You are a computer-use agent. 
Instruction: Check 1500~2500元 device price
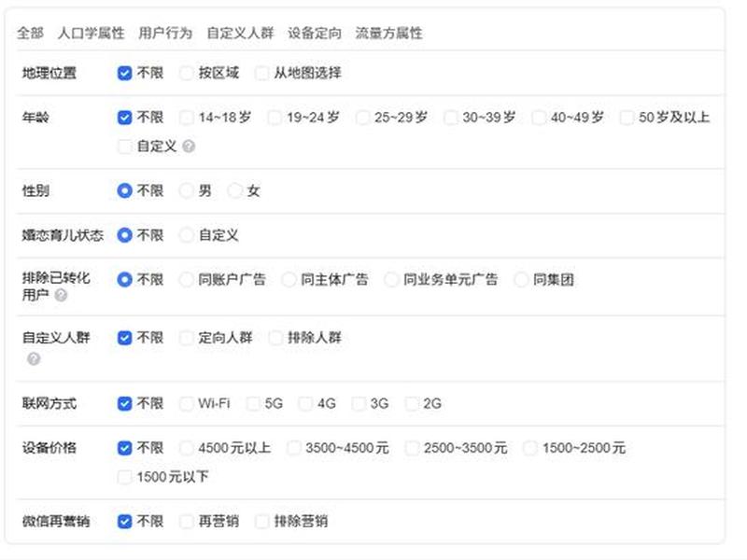529,448
